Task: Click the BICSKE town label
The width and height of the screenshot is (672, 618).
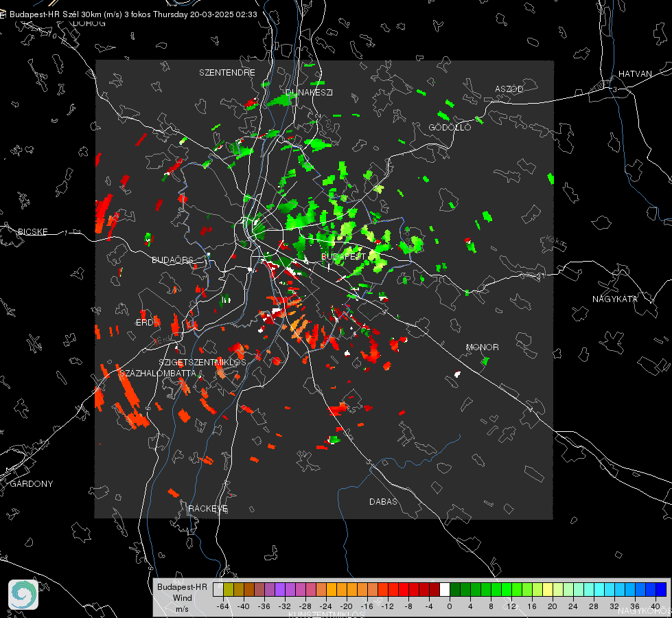Action: click(32, 231)
